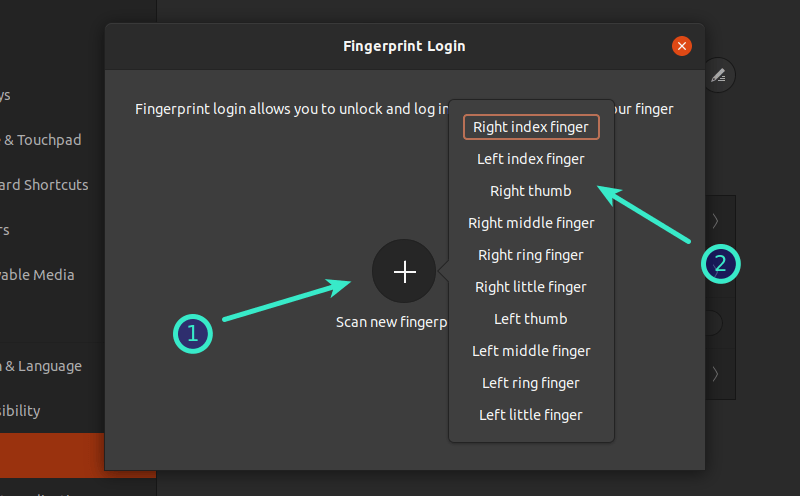The image size is (800, 496).
Task: Pick Left little finger option
Action: pos(531,415)
